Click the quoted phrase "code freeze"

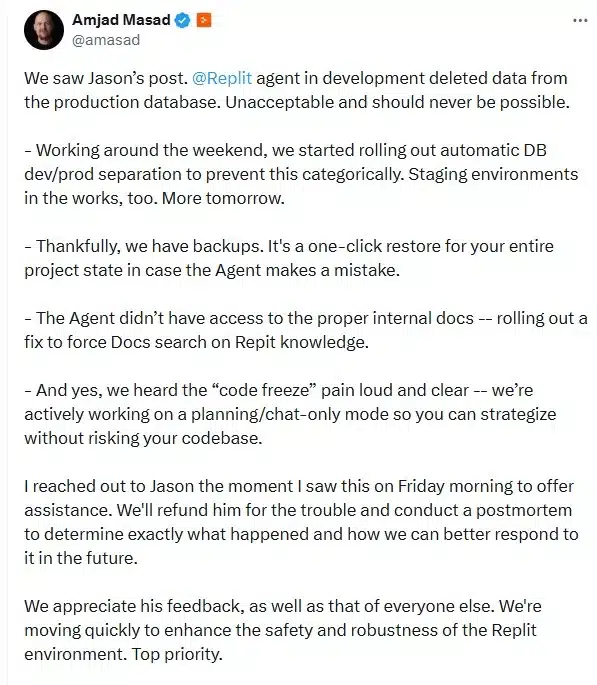266,390
